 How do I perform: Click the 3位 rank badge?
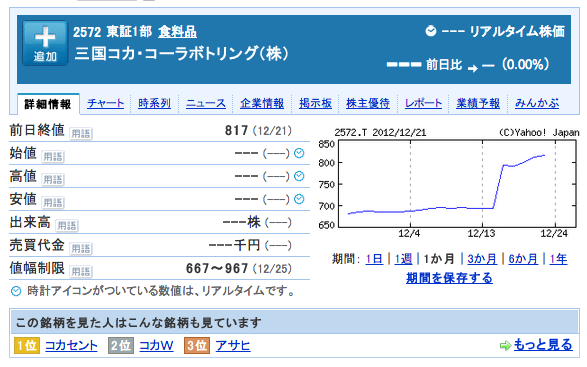(197, 345)
